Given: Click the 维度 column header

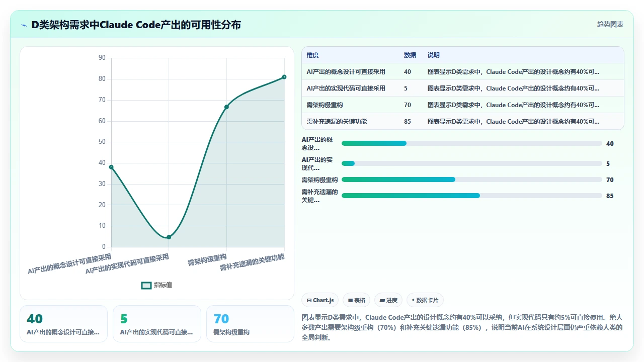Looking at the screenshot, I should (x=313, y=55).
